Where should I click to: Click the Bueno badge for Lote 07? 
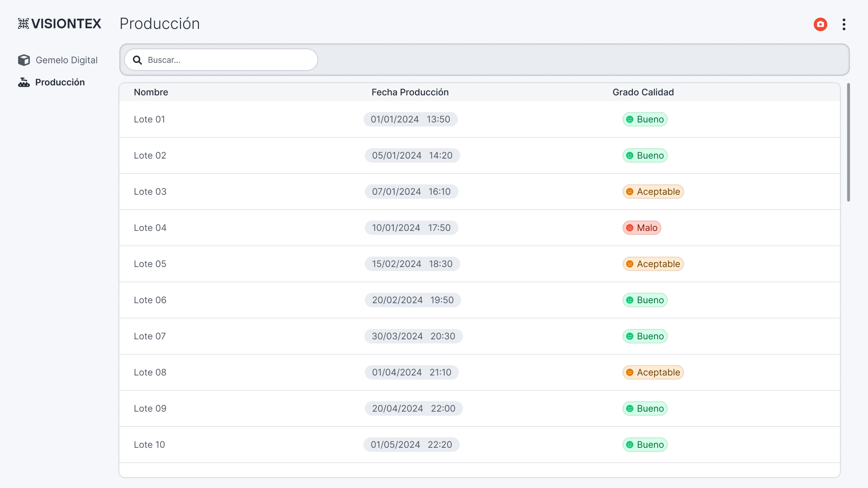(x=645, y=336)
